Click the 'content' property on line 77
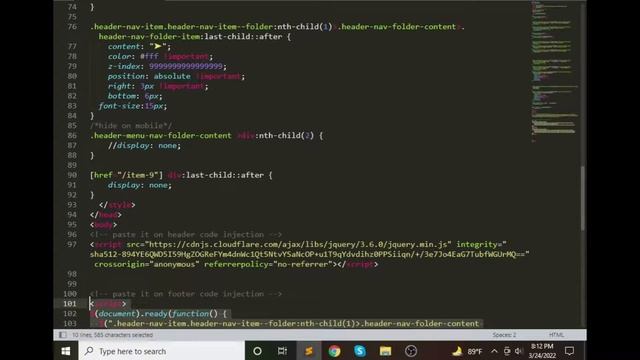This screenshot has height=360, width=640. click(124, 47)
